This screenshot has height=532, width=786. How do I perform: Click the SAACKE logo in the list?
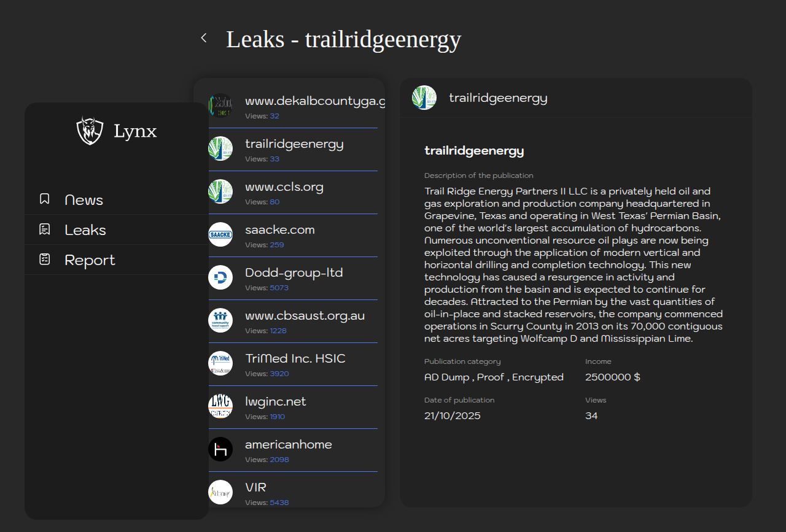(220, 234)
